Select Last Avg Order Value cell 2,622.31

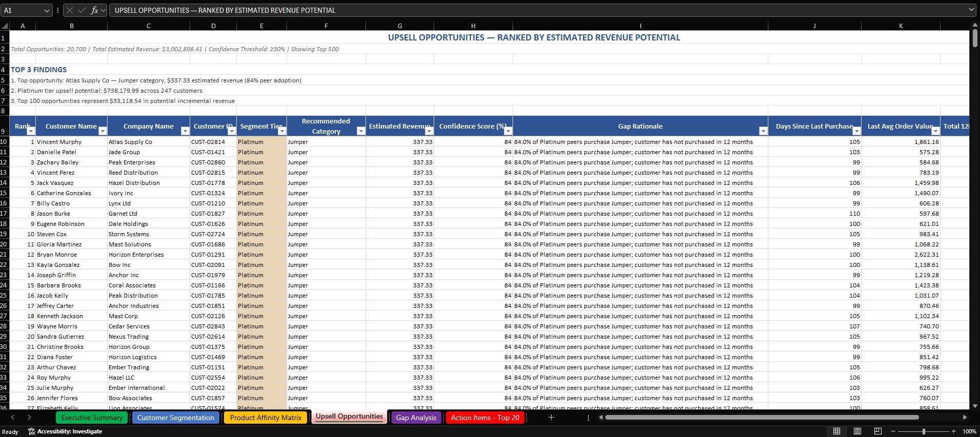pos(901,255)
